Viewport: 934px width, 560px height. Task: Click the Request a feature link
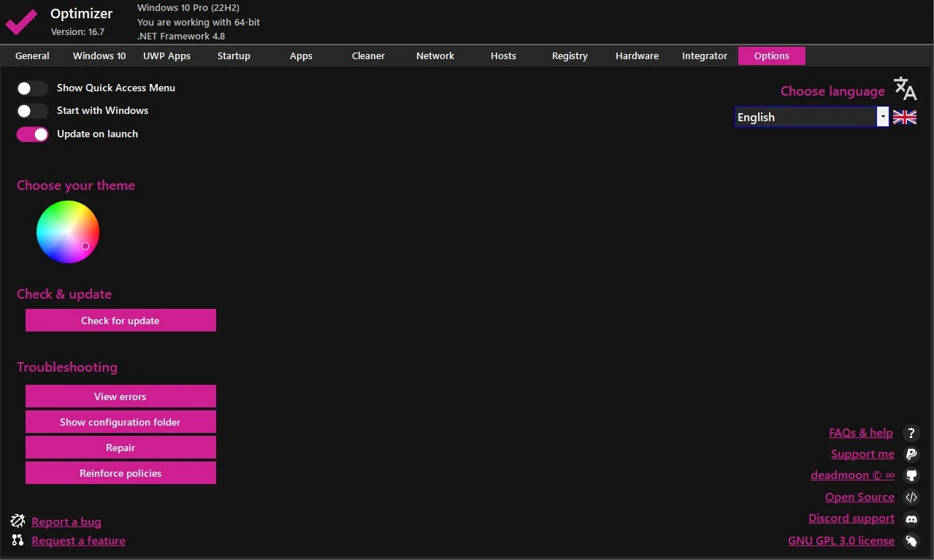pos(79,541)
